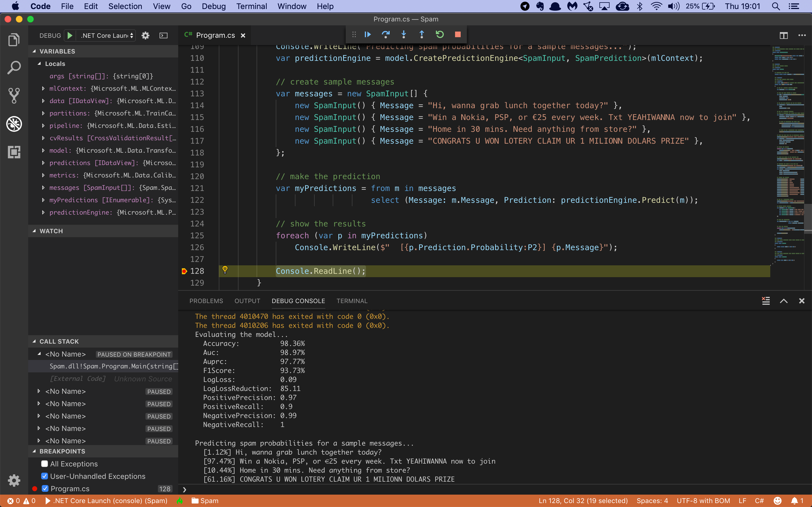Clear the debug console output
The width and height of the screenshot is (812, 507).
766,301
